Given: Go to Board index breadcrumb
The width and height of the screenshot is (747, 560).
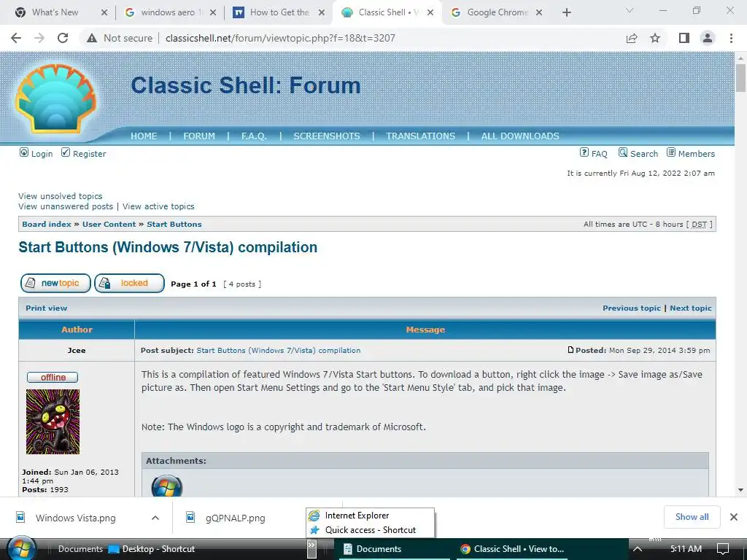Looking at the screenshot, I should (46, 225).
